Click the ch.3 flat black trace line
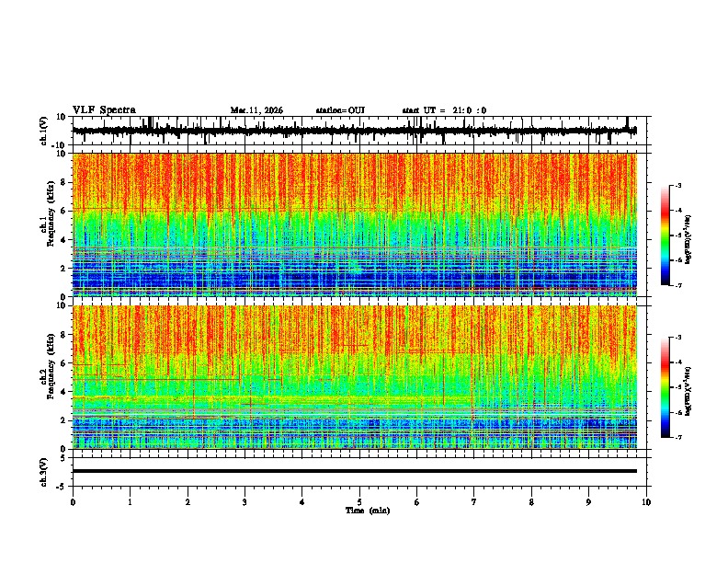This screenshot has width=728, height=563. (x=354, y=471)
